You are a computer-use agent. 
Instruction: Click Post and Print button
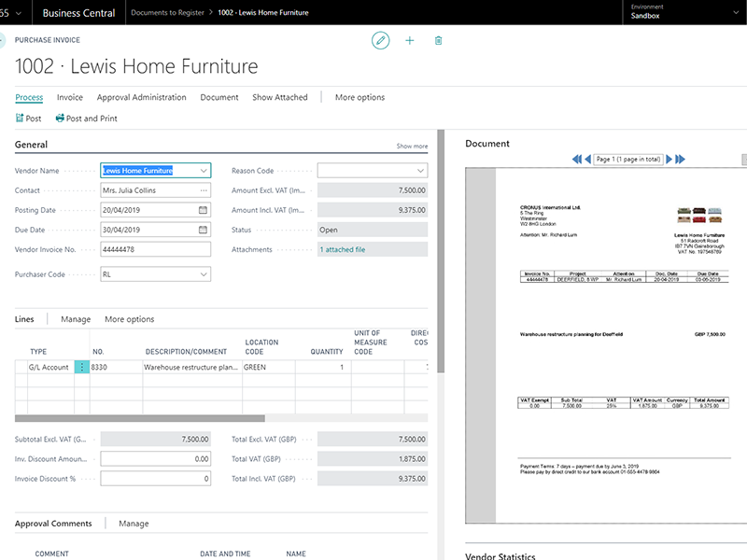(86, 119)
